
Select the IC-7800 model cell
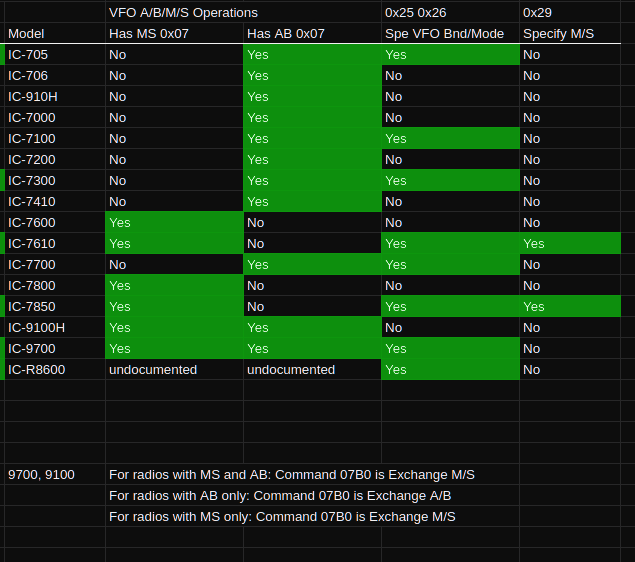click(55, 286)
